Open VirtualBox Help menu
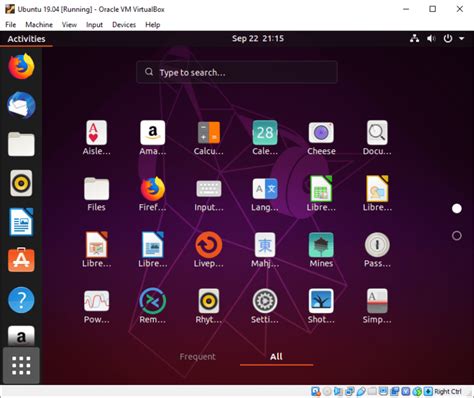The height and width of the screenshot is (398, 474). coord(153,25)
